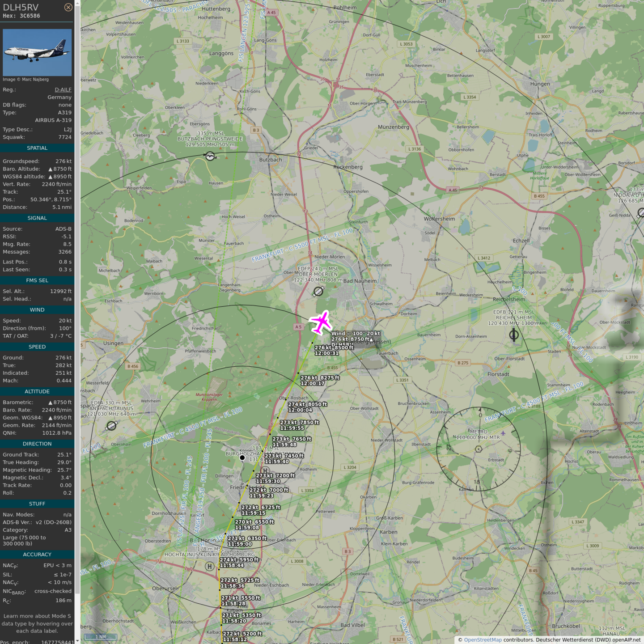Open the D-AILF registration link
Image resolution: width=644 pixels, height=644 pixels.
[63, 89]
